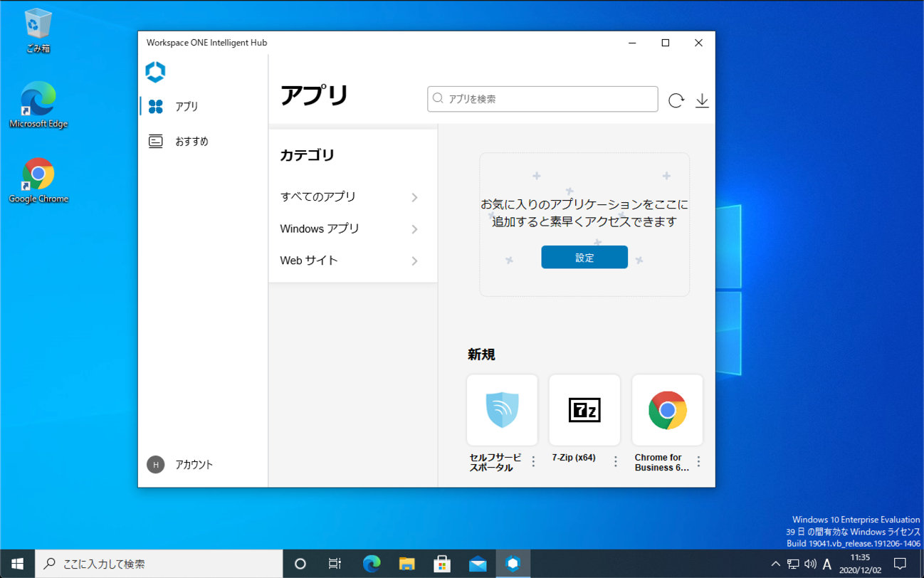This screenshot has width=924, height=578.
Task: Open the volume tray icon
Action: (x=810, y=564)
